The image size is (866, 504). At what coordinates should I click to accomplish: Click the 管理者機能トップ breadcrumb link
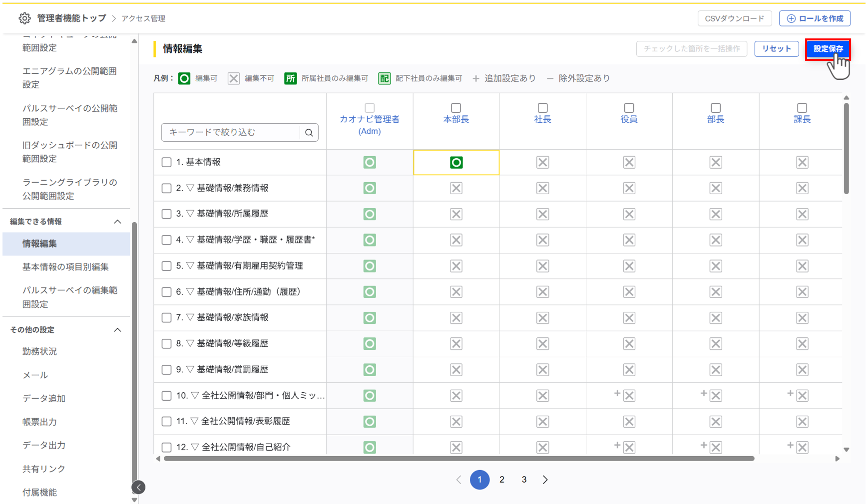[72, 18]
